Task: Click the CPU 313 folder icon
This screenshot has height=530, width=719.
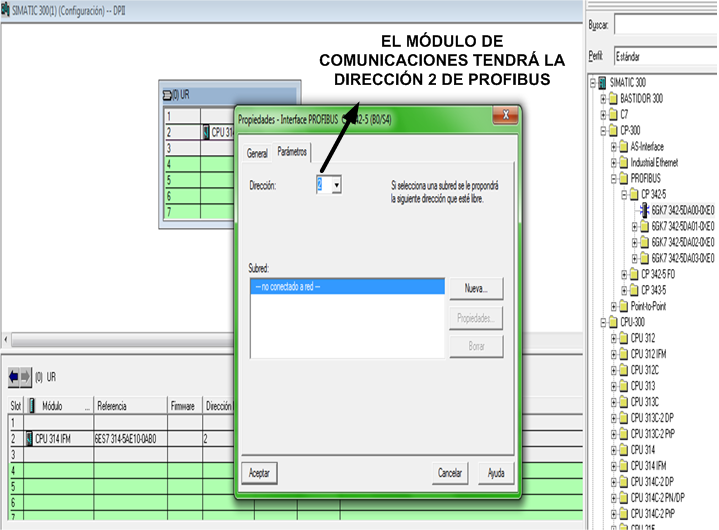Action: pos(624,386)
